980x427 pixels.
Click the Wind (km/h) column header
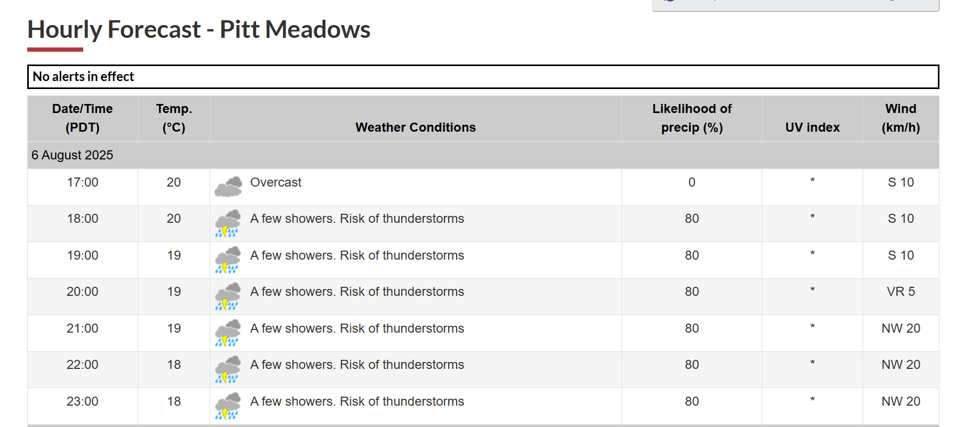click(x=901, y=118)
